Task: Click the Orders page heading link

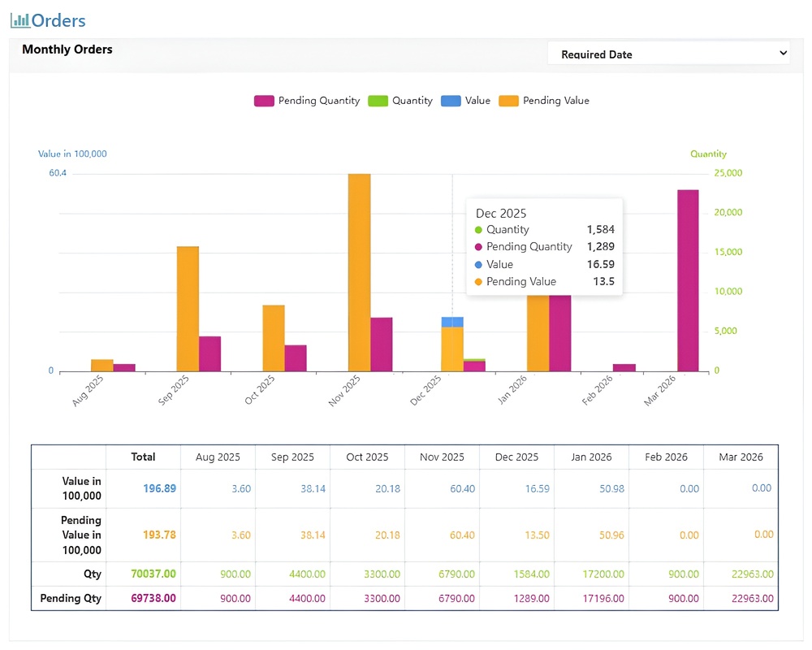Action: pyautogui.click(x=58, y=21)
